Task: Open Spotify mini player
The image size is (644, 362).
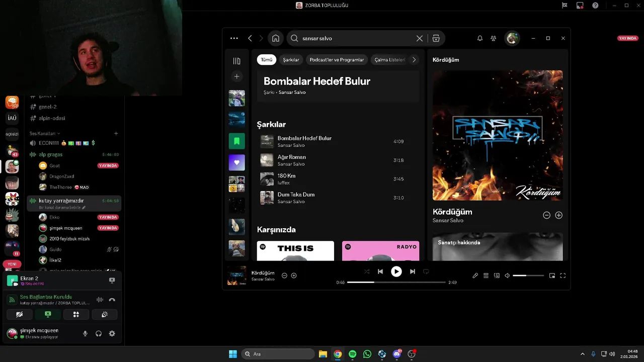Action: coord(552,276)
